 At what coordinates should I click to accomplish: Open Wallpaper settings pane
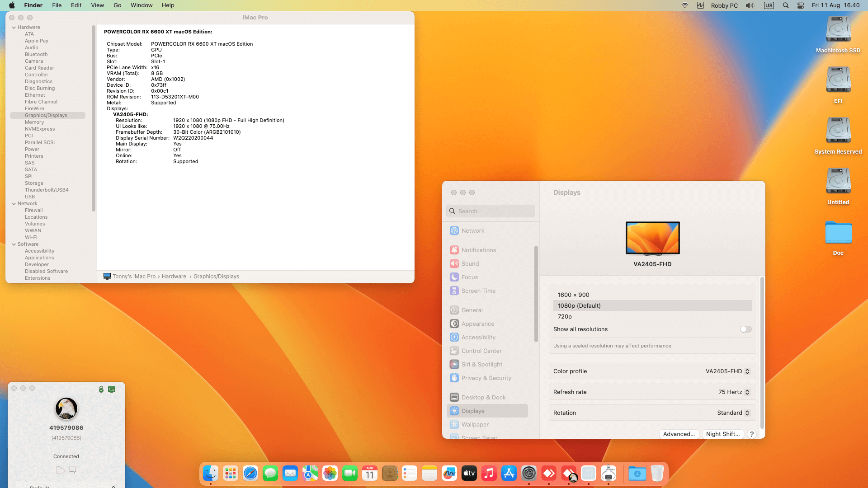click(x=487, y=424)
